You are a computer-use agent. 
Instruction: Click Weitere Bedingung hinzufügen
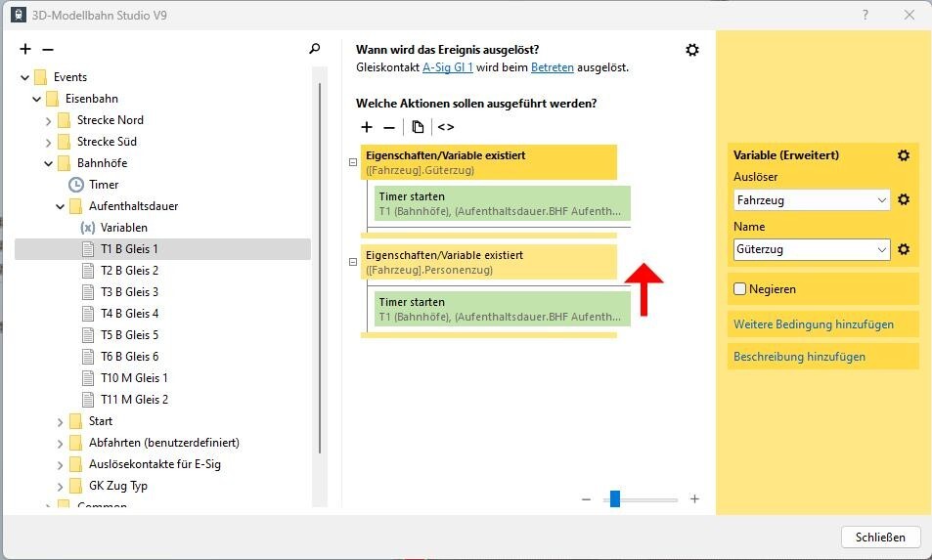pos(813,324)
